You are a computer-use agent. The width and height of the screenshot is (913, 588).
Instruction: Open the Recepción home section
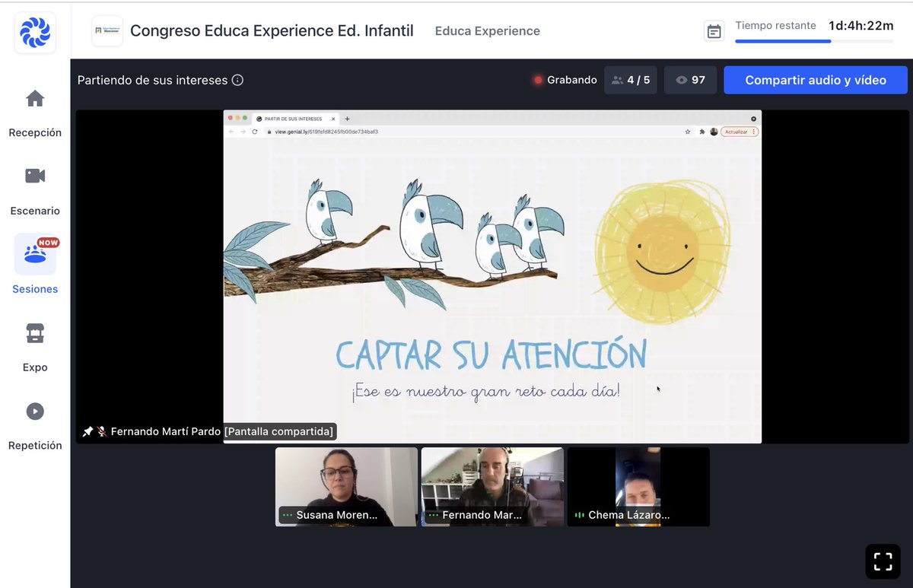pos(35,99)
